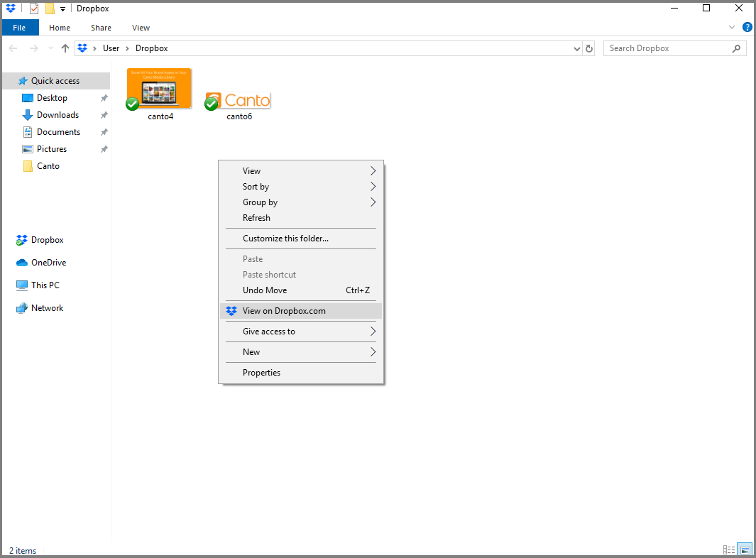Open the Help question mark icon
756x558 pixels.
[747, 28]
